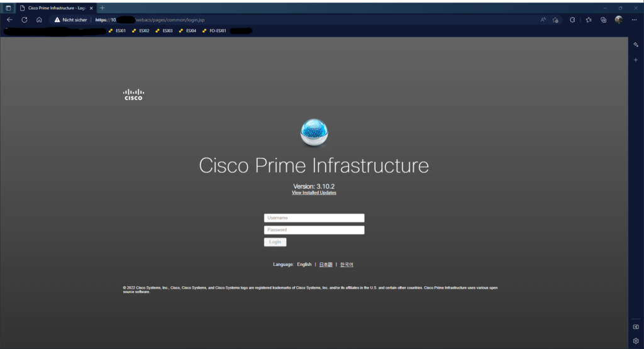The height and width of the screenshot is (349, 644).
Task: Open the browser Settings and more menu
Action: click(634, 19)
